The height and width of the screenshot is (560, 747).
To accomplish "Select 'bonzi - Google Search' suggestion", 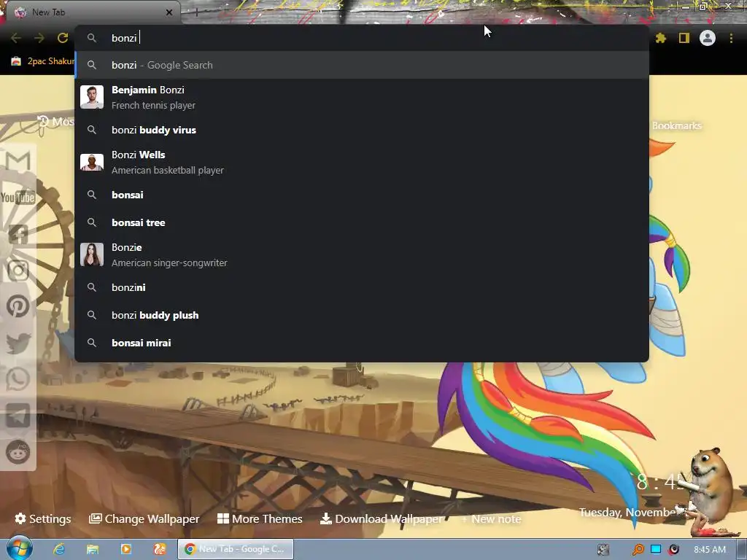I will click(x=362, y=65).
